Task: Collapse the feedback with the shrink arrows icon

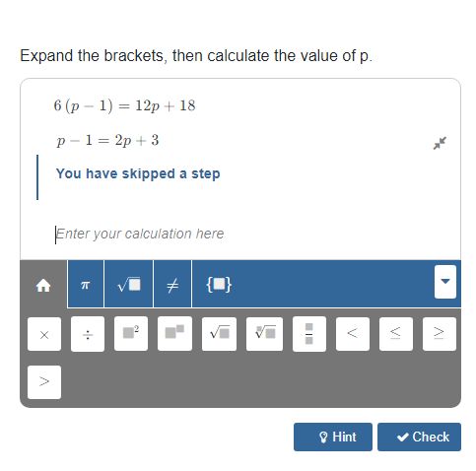Action: tap(440, 143)
